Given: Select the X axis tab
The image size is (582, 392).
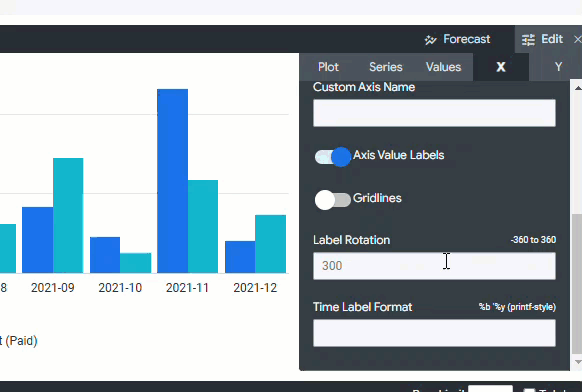Looking at the screenshot, I should (x=501, y=67).
